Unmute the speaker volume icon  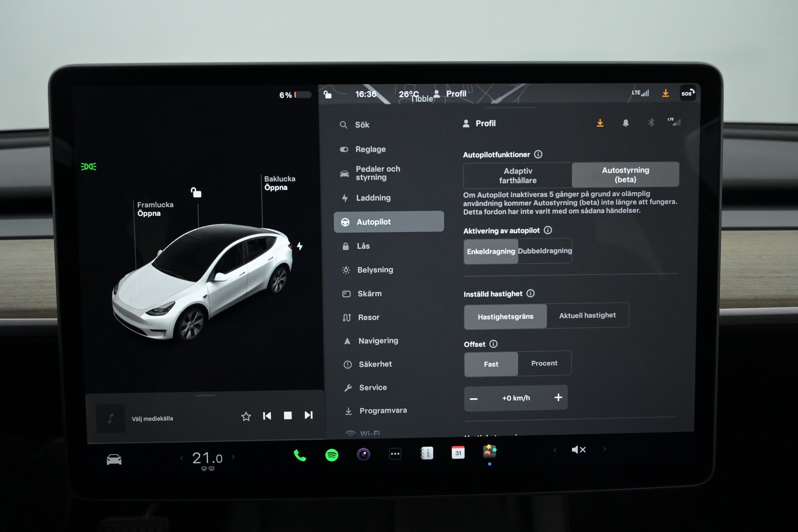[578, 450]
